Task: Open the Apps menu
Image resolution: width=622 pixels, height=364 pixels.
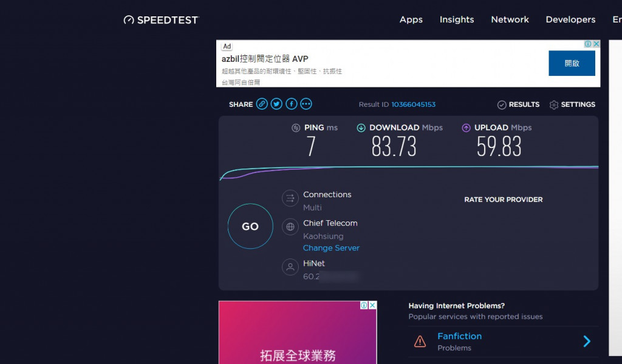Action: click(411, 20)
